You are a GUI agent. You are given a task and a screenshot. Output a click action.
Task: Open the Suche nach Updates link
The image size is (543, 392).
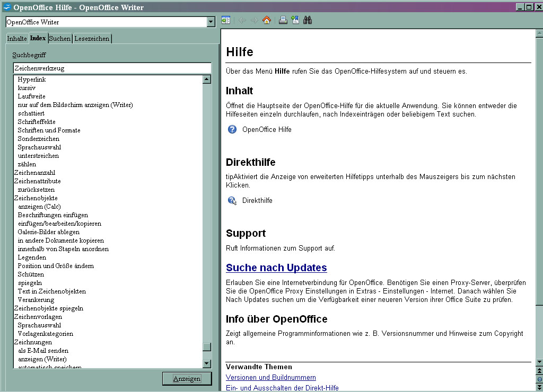pyautogui.click(x=276, y=268)
